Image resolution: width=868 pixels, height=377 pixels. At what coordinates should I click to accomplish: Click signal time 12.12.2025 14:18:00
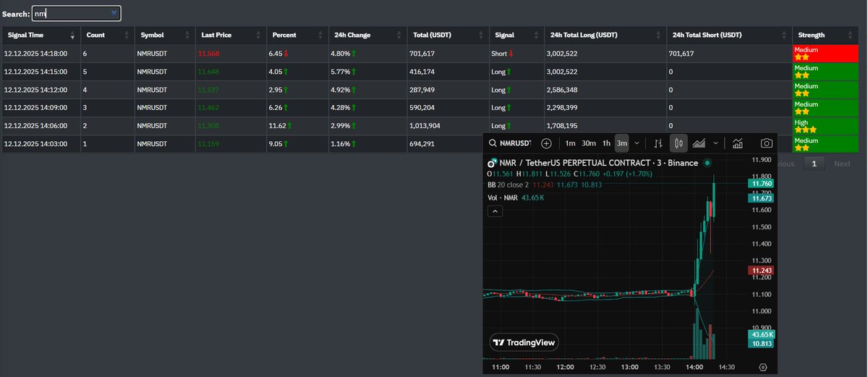pos(36,54)
